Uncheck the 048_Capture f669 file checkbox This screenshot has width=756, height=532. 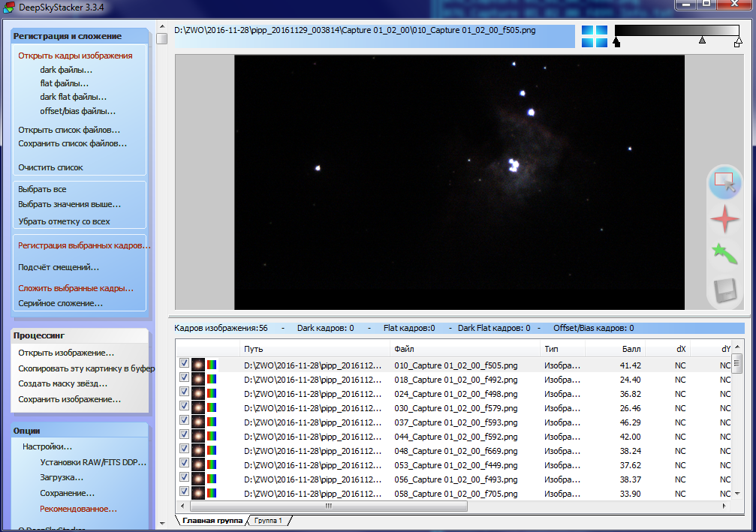[x=184, y=448]
